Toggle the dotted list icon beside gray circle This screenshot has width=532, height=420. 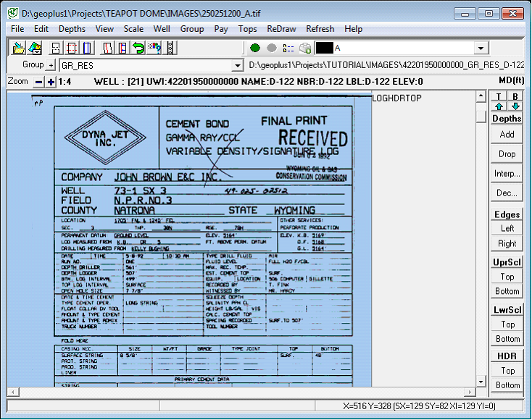[288, 48]
